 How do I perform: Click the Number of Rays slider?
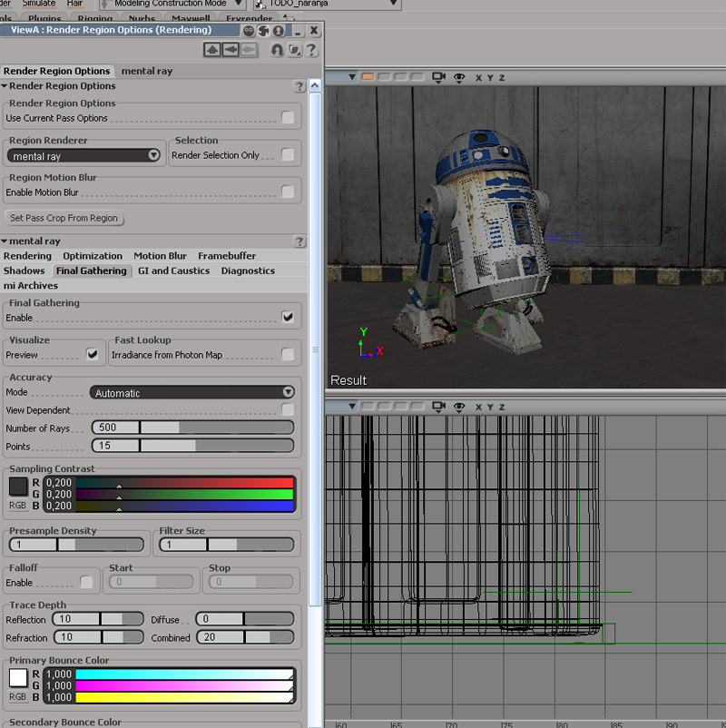pos(217,428)
